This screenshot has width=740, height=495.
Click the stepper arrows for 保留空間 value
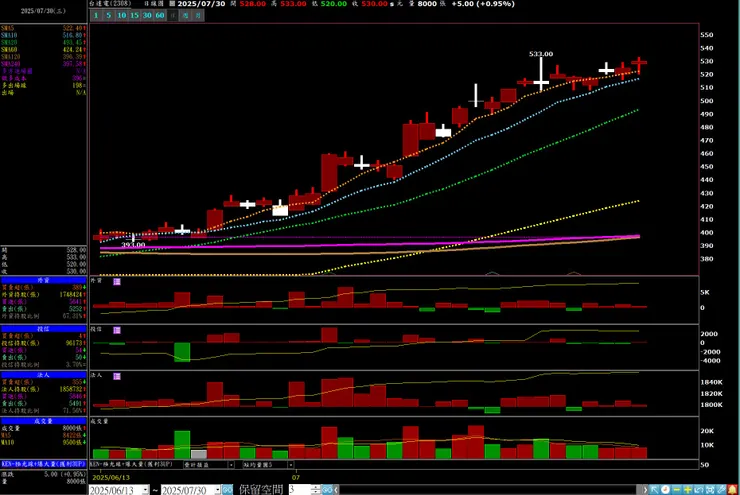tap(316, 490)
